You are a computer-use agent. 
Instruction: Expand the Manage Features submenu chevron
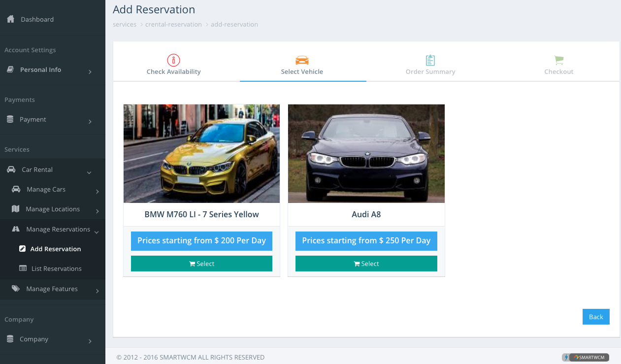pos(98,291)
